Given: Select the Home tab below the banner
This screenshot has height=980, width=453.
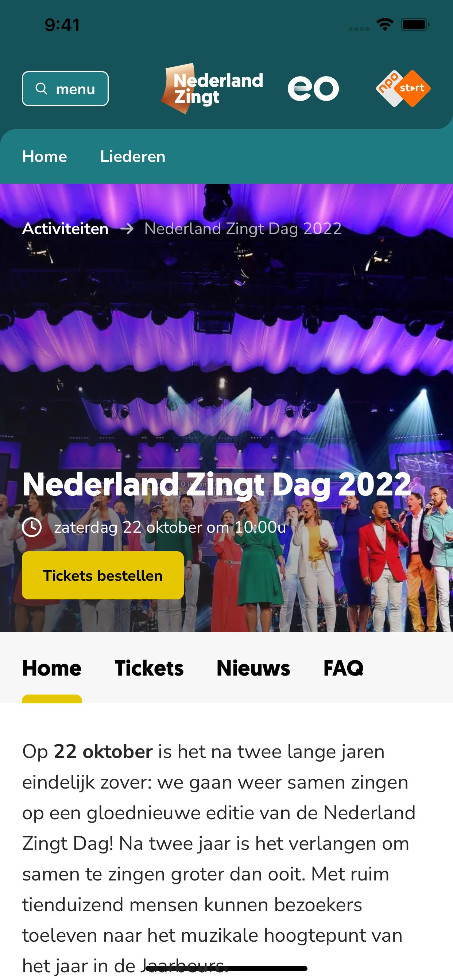Looking at the screenshot, I should (x=52, y=668).
